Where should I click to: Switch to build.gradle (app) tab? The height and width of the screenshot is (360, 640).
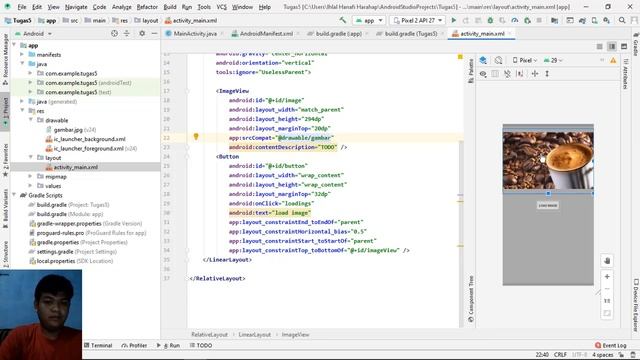tap(338, 33)
